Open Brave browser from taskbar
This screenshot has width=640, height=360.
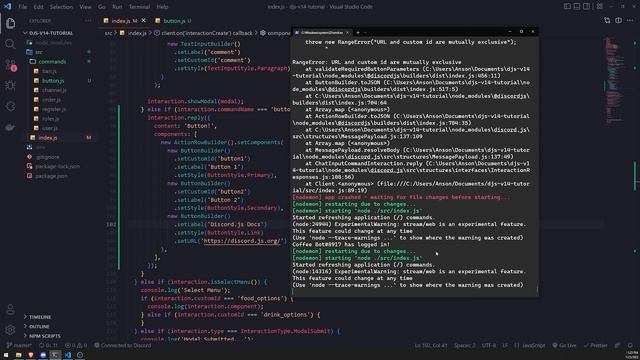pyautogui.click(x=31, y=355)
